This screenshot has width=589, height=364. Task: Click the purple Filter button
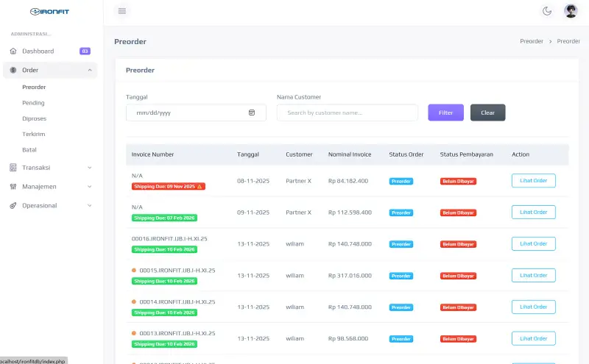pos(446,113)
